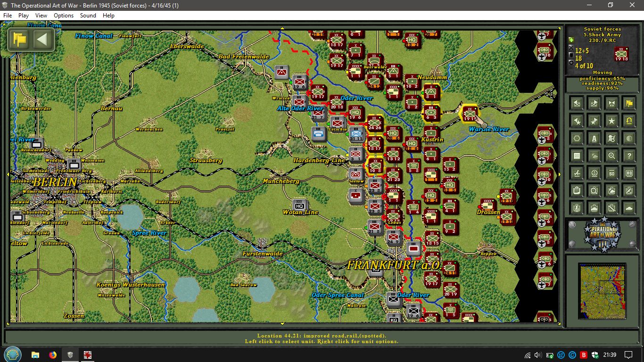Screen dimensions: 644x362
Task: Open the File menu
Action: (8, 15)
